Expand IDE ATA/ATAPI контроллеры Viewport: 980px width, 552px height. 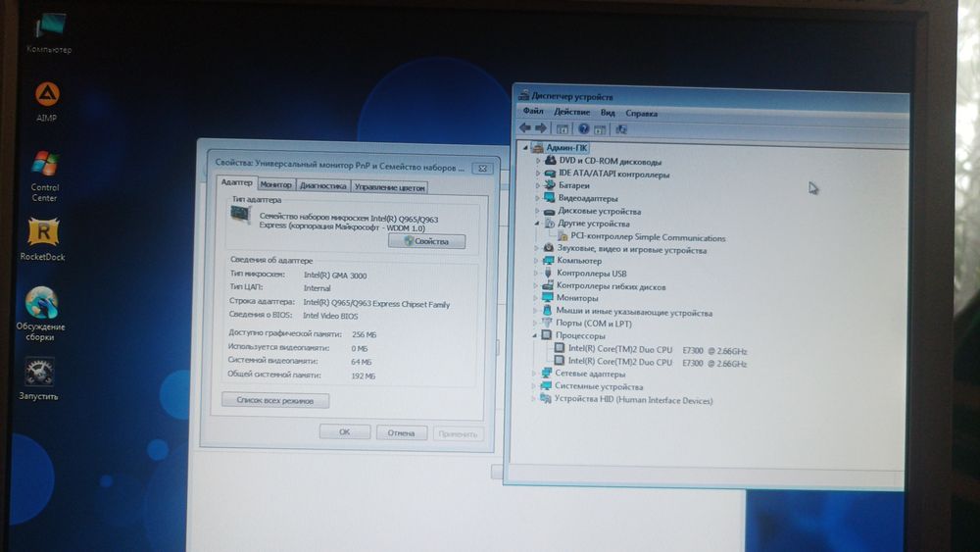click(x=537, y=174)
